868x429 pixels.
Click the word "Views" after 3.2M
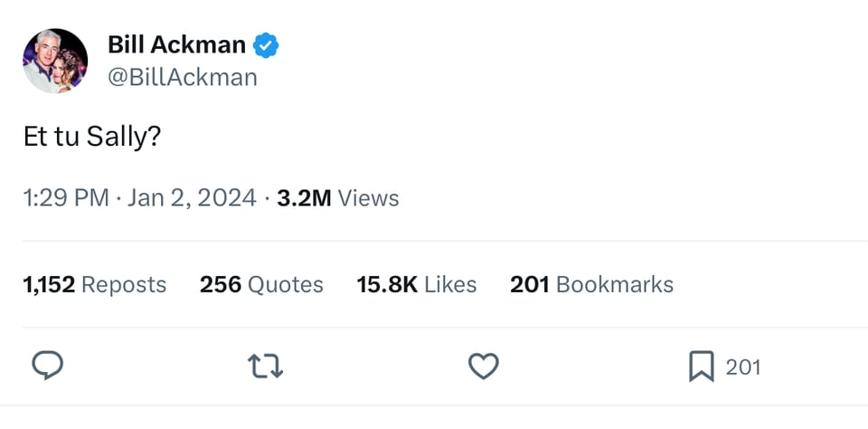click(x=368, y=197)
